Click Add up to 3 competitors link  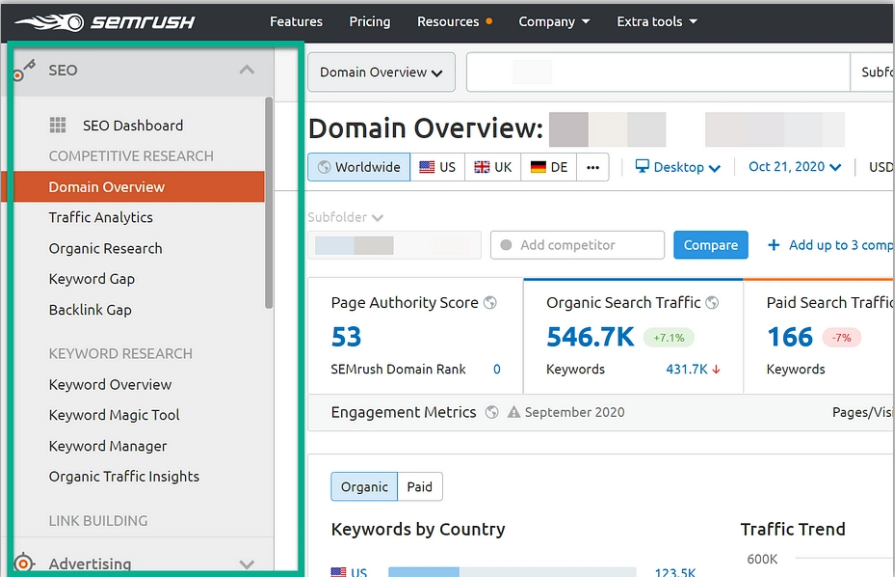840,245
